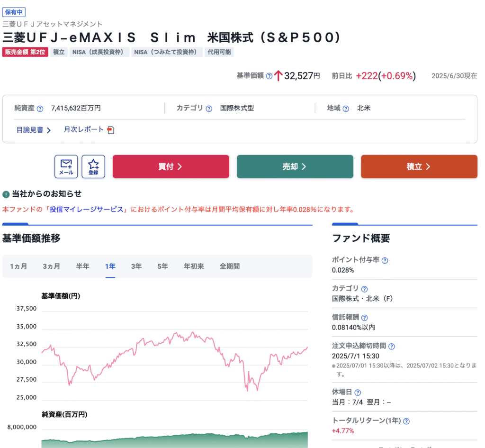Image resolution: width=485 pixels, height=448 pixels.
Task: Click the 三菱ＵＦＪアセットマネジメント company name
Action: click(x=52, y=24)
